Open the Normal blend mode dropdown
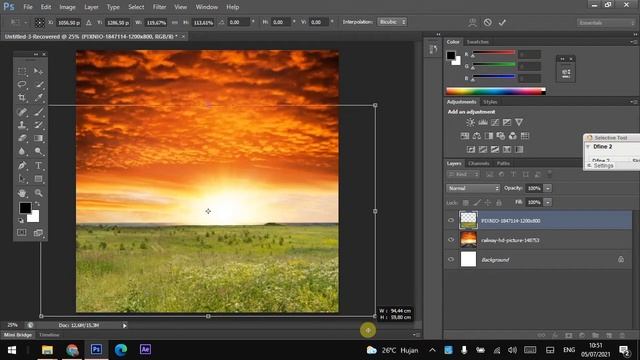640x360 pixels. 473,188
